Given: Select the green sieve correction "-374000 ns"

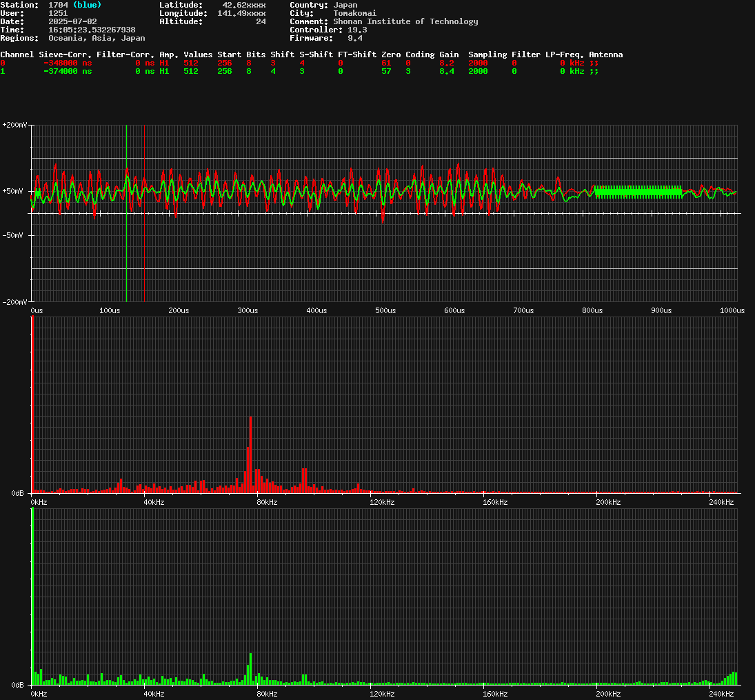Looking at the screenshot, I should [68, 71].
